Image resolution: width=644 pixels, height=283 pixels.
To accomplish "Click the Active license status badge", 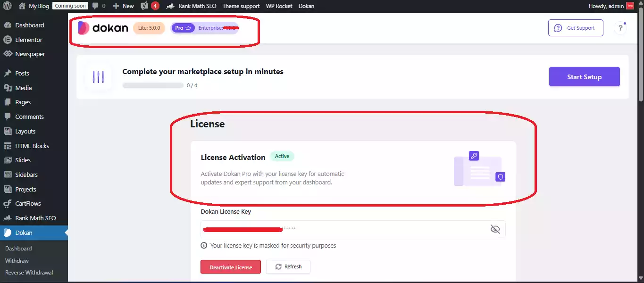I will (x=282, y=156).
